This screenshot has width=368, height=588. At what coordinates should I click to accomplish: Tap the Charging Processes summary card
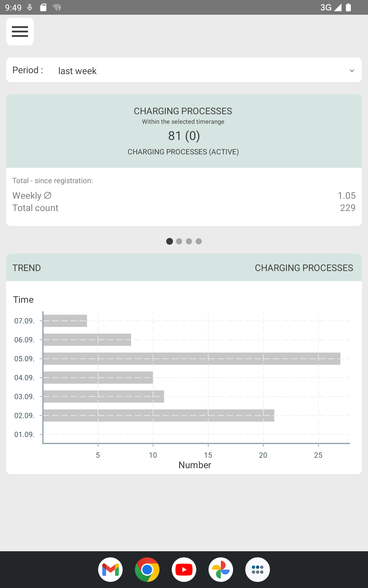click(x=184, y=131)
